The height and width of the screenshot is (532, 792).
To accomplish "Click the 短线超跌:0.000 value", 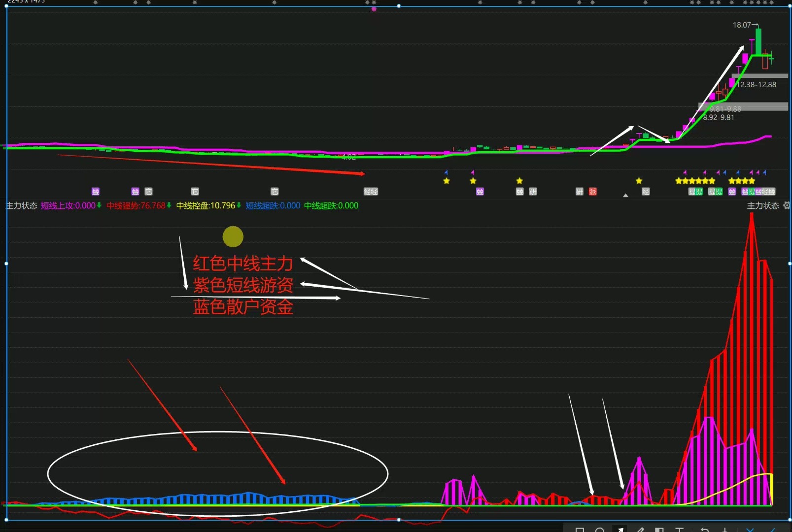I will coord(273,205).
